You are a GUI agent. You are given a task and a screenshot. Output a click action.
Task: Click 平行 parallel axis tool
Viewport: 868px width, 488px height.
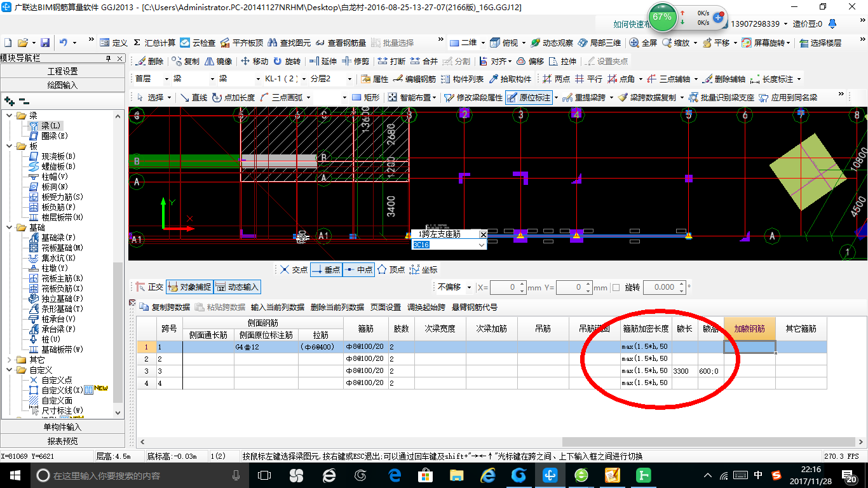point(588,79)
